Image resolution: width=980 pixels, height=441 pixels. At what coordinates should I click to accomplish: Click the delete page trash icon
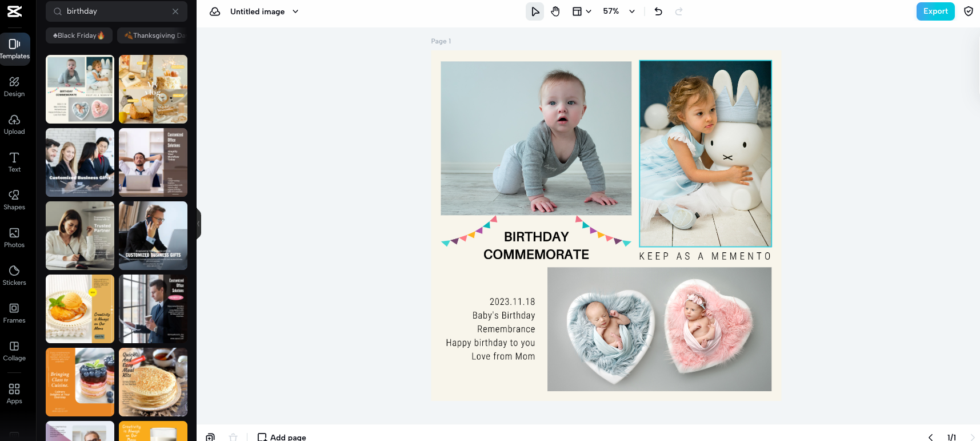233,437
